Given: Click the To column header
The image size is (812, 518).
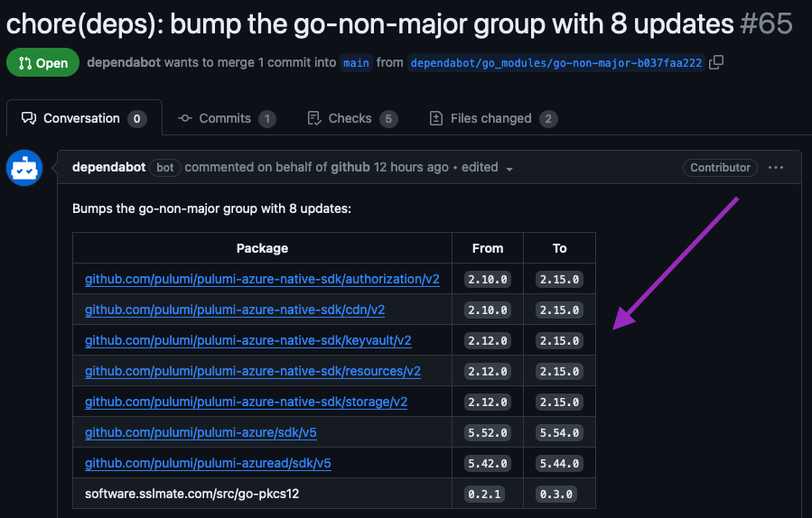Looking at the screenshot, I should click(559, 248).
